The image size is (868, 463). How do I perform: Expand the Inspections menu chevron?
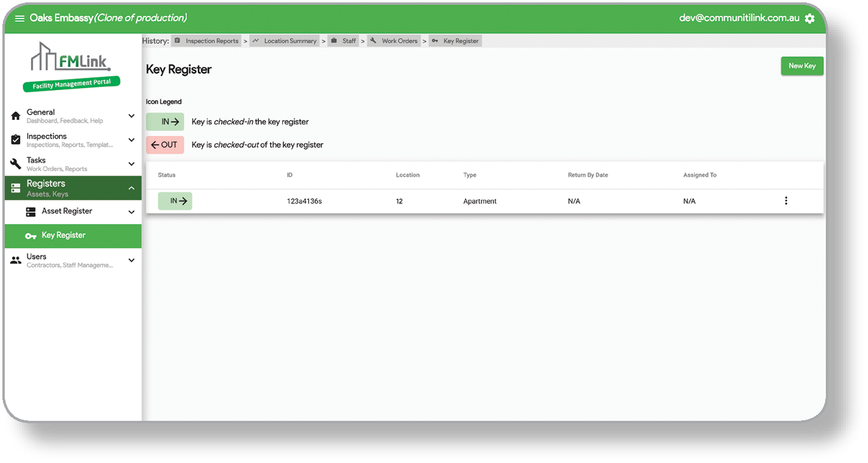(x=131, y=140)
